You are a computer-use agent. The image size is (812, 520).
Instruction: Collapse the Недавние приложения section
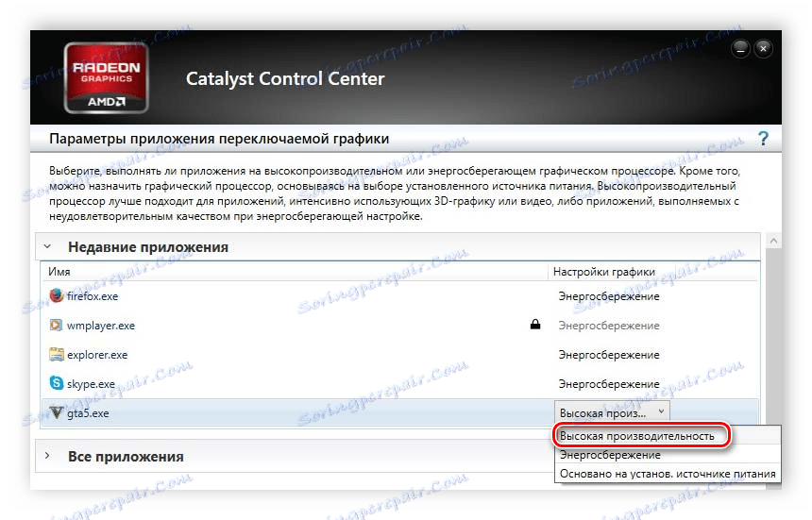tap(47, 247)
